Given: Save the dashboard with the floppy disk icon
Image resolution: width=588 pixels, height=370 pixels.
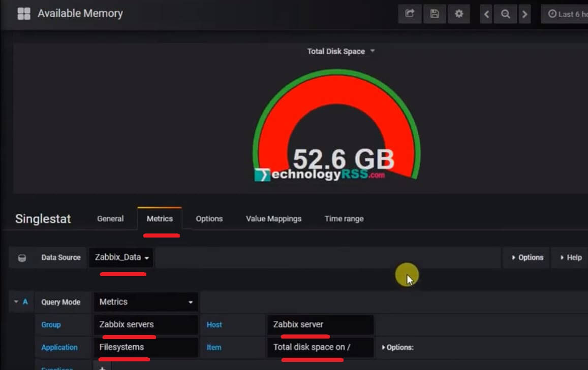Looking at the screenshot, I should pos(434,14).
